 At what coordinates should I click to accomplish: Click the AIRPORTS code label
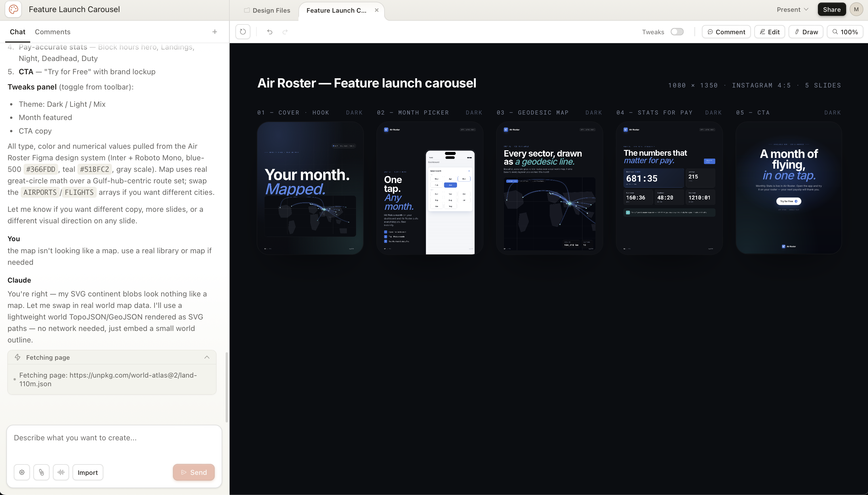(x=40, y=192)
